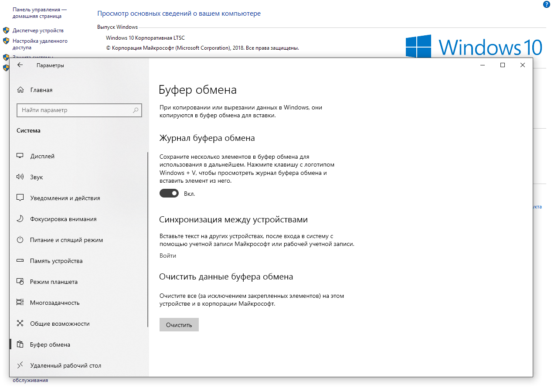Click the blue help question mark icon
551x392 pixels.
[547, 4]
